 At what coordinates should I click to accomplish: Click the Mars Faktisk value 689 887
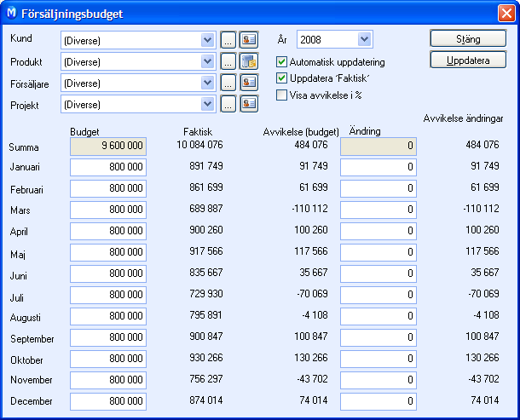[x=206, y=209]
